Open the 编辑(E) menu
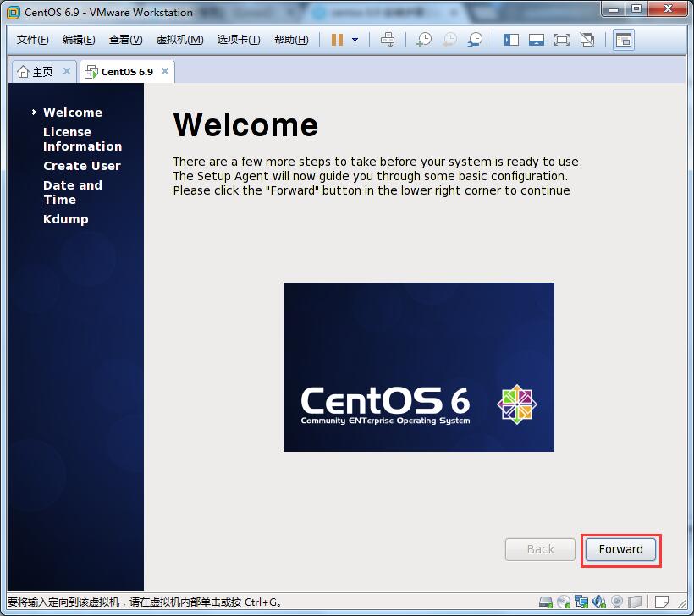Image resolution: width=694 pixels, height=616 pixels. [79, 40]
